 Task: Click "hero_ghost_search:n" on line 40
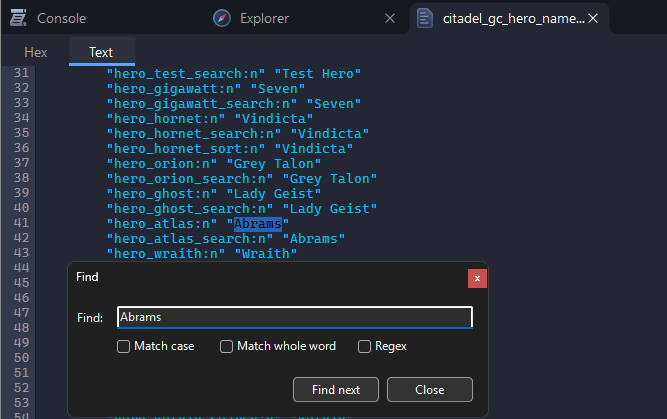[x=190, y=209]
